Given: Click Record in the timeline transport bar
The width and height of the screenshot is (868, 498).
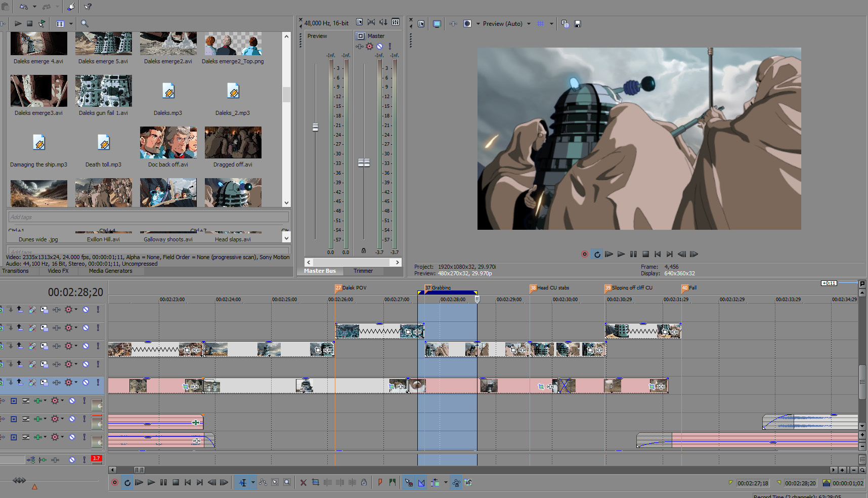Looking at the screenshot, I should click(x=115, y=483).
